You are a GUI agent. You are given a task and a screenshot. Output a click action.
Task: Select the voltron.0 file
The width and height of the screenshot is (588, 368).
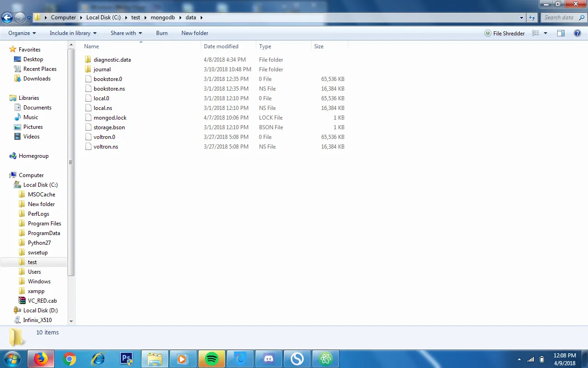coord(104,137)
